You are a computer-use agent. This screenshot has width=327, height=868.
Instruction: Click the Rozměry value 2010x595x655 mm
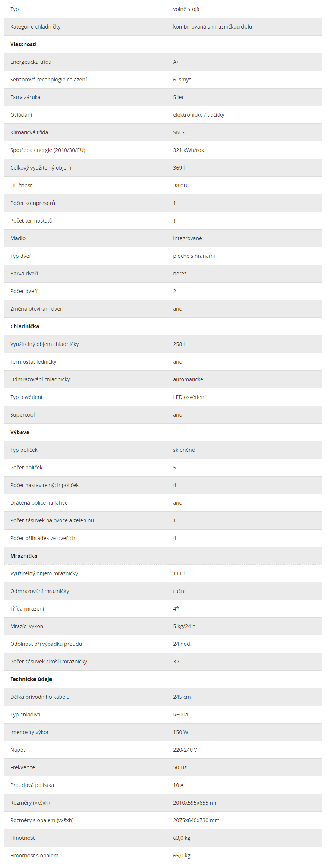pyautogui.click(x=196, y=803)
